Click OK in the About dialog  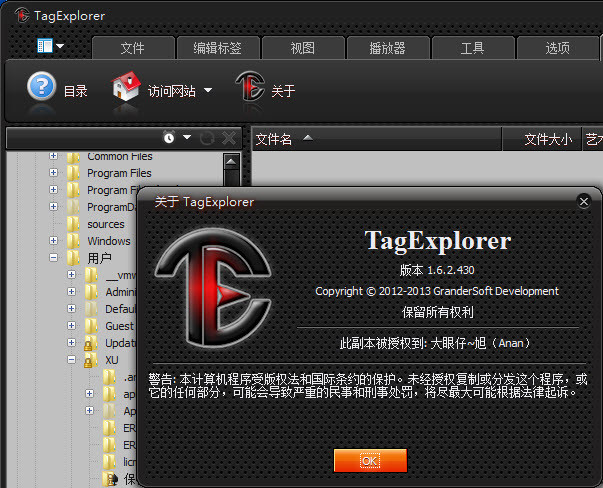370,460
